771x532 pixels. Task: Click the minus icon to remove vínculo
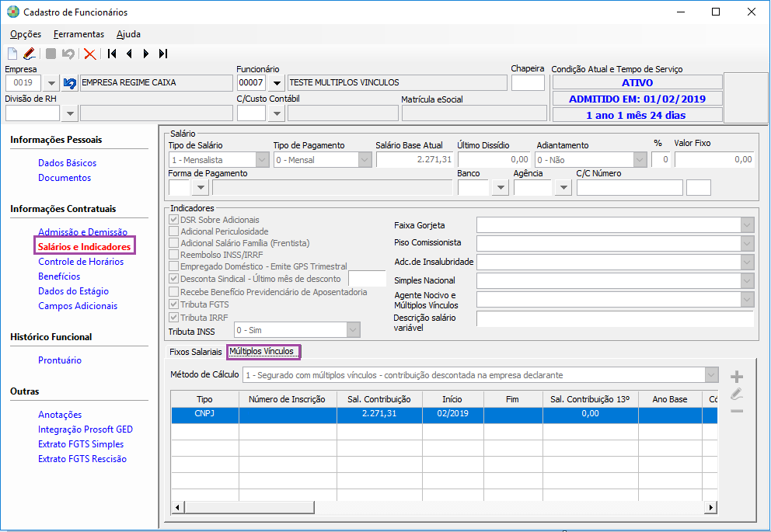coord(737,411)
